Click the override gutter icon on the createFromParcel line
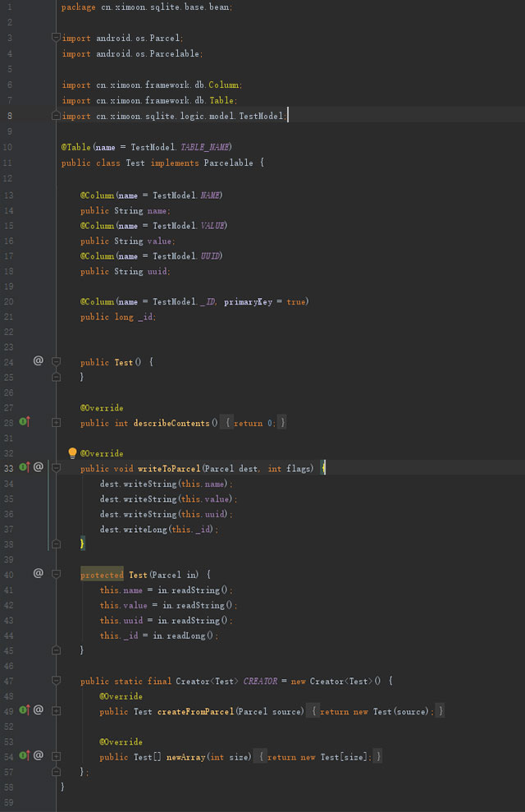Screen dimensions: 525x812 click(x=25, y=709)
